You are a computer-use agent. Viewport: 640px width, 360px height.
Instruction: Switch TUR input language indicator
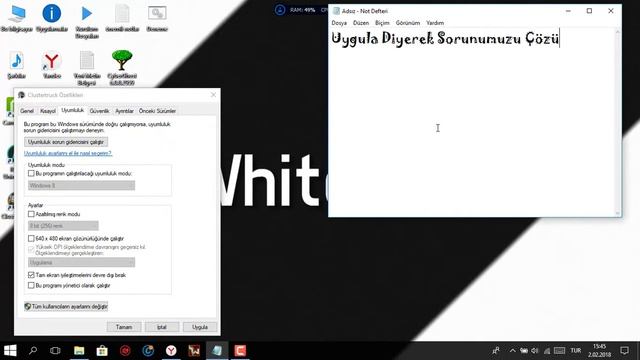pyautogui.click(x=576, y=351)
